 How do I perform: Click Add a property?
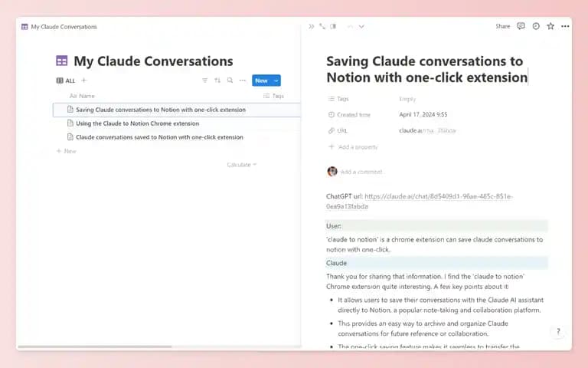click(x=353, y=147)
